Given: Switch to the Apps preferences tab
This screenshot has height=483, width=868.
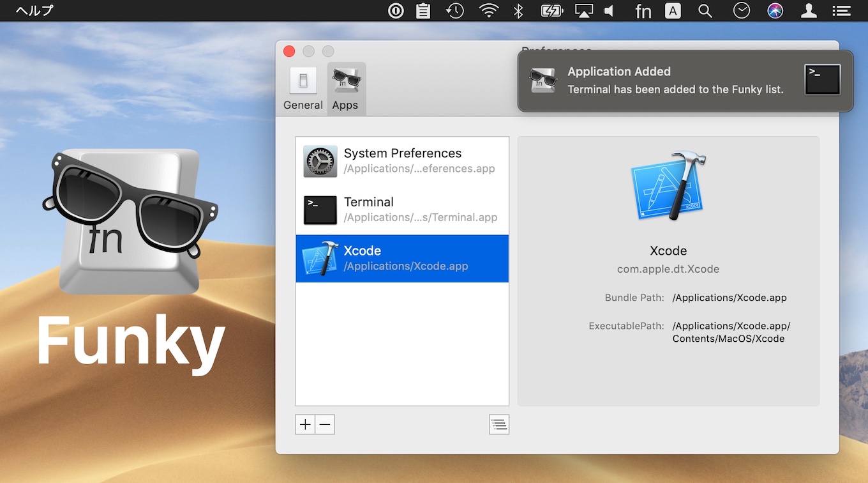Looking at the screenshot, I should tap(345, 89).
